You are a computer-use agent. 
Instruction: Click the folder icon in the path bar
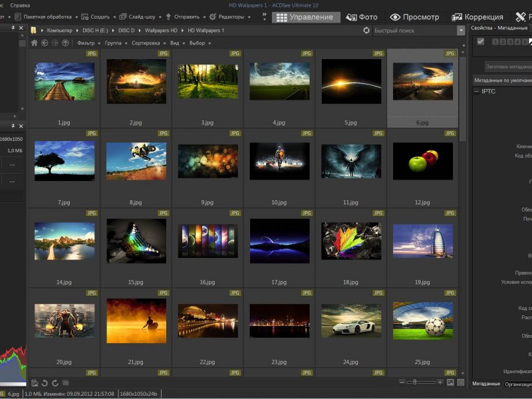point(34,31)
